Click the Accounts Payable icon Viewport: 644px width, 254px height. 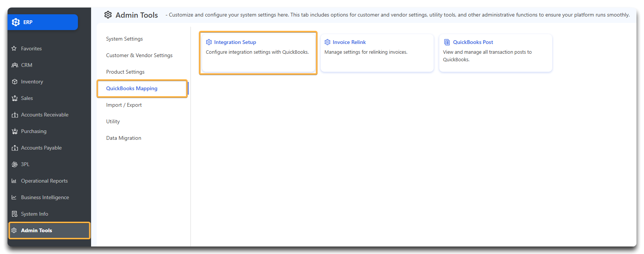click(15, 148)
